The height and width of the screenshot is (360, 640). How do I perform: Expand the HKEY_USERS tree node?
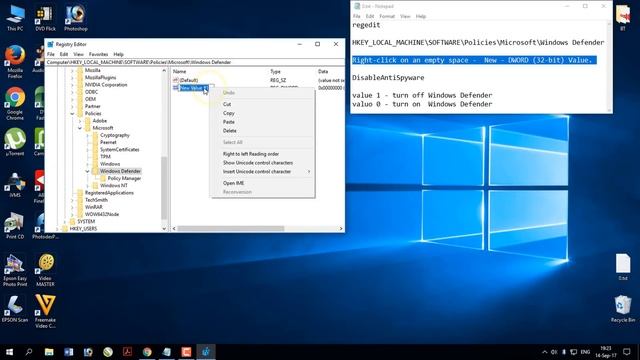point(58,229)
